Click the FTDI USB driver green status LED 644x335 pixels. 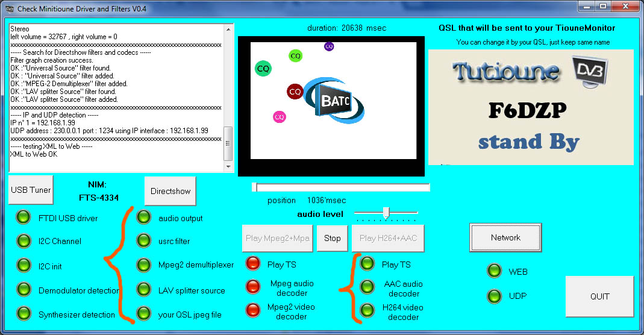(23, 217)
